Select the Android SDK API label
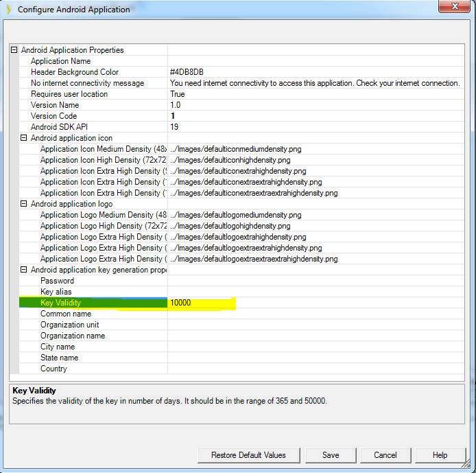This screenshot has width=476, height=473. tap(59, 127)
